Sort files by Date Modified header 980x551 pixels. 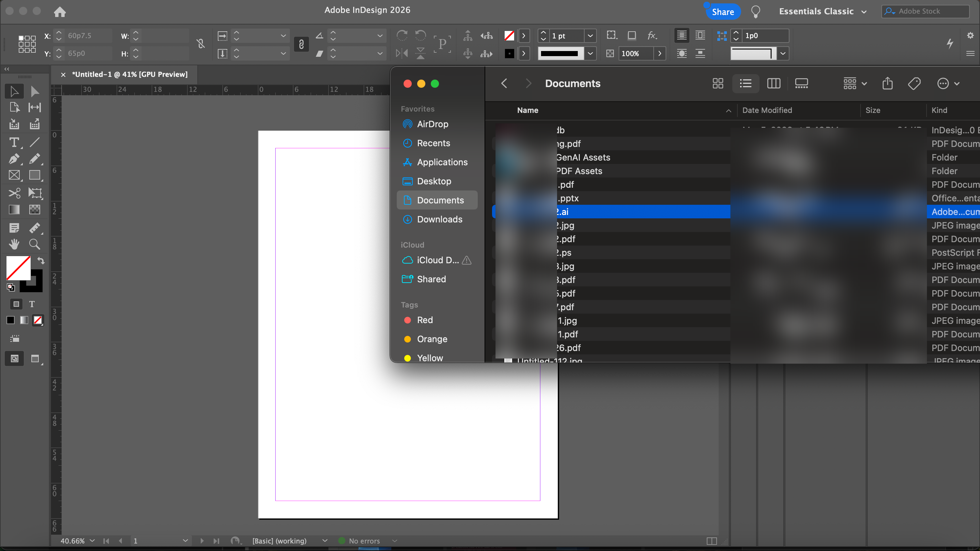(767, 110)
